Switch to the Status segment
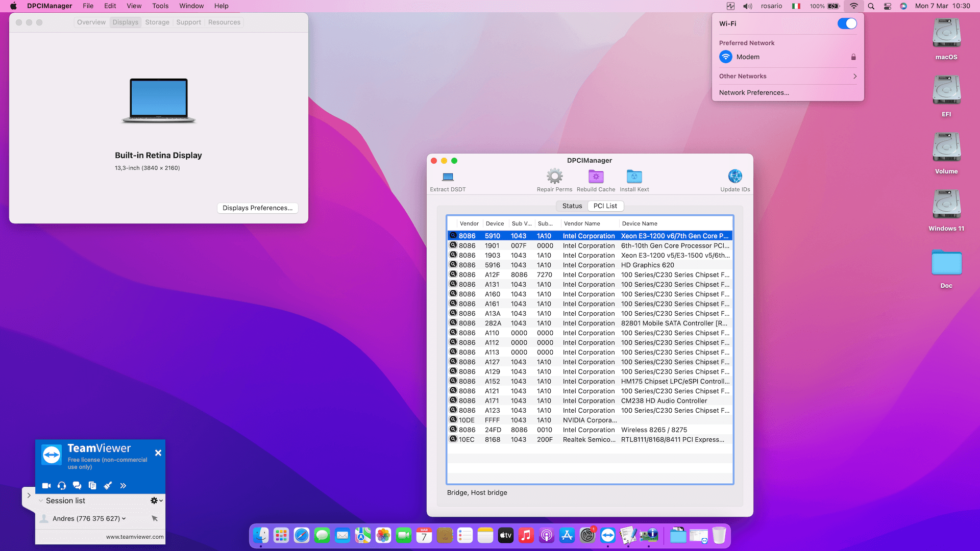The image size is (980, 551). (572, 206)
